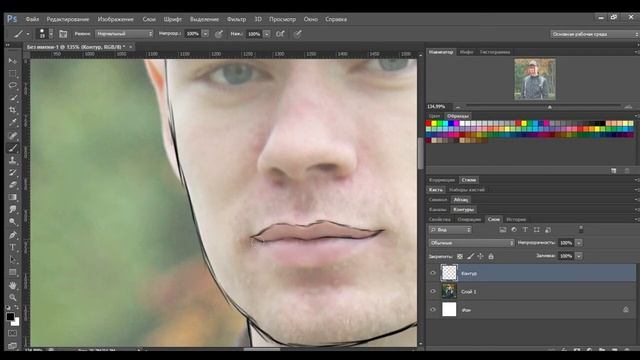Filter layers by pixel type
Image resolution: width=640 pixels, height=360 pixels.
(502, 230)
